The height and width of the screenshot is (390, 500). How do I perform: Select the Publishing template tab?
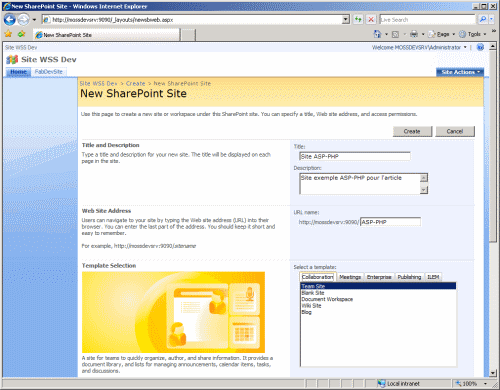point(409,277)
